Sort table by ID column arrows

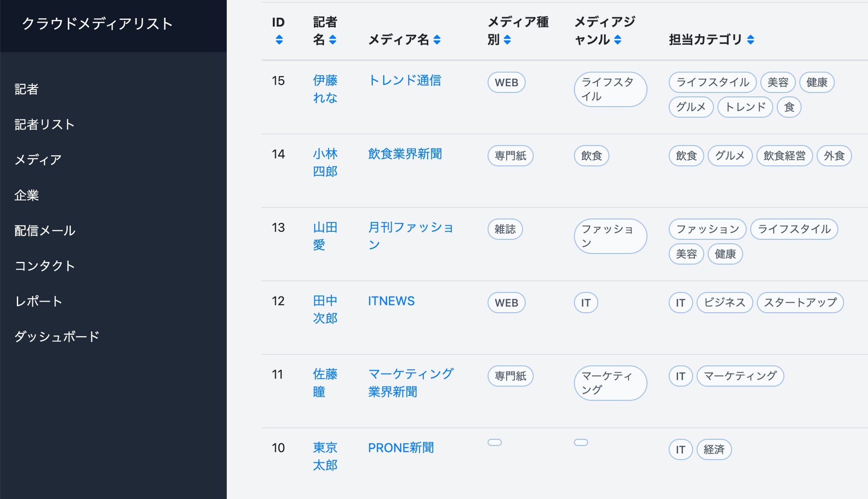point(279,40)
